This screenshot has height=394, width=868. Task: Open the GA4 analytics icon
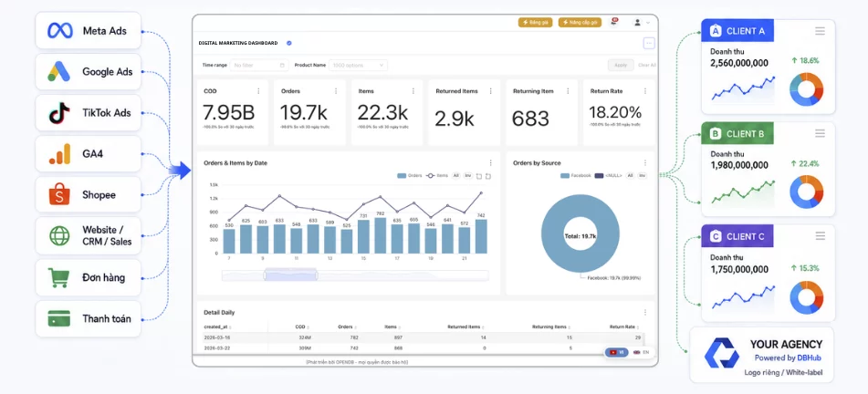59,154
